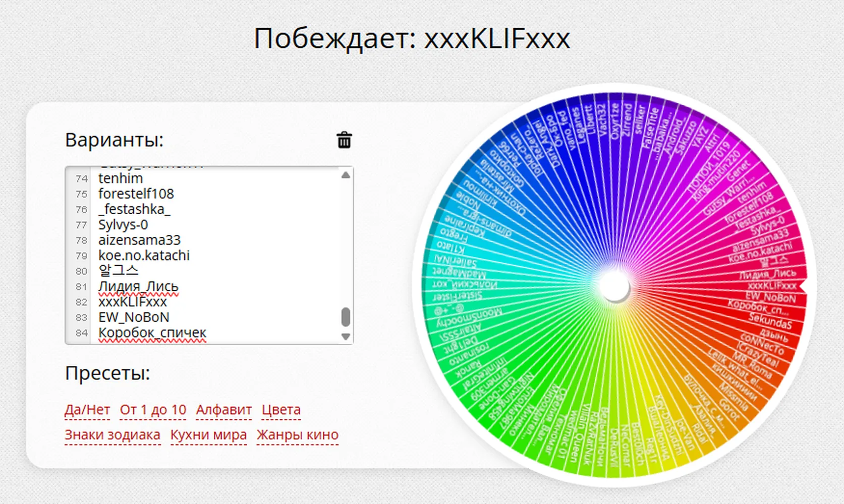This screenshot has width=844, height=504.
Task: Choose the От 1 до 10 preset
Action: [x=153, y=410]
